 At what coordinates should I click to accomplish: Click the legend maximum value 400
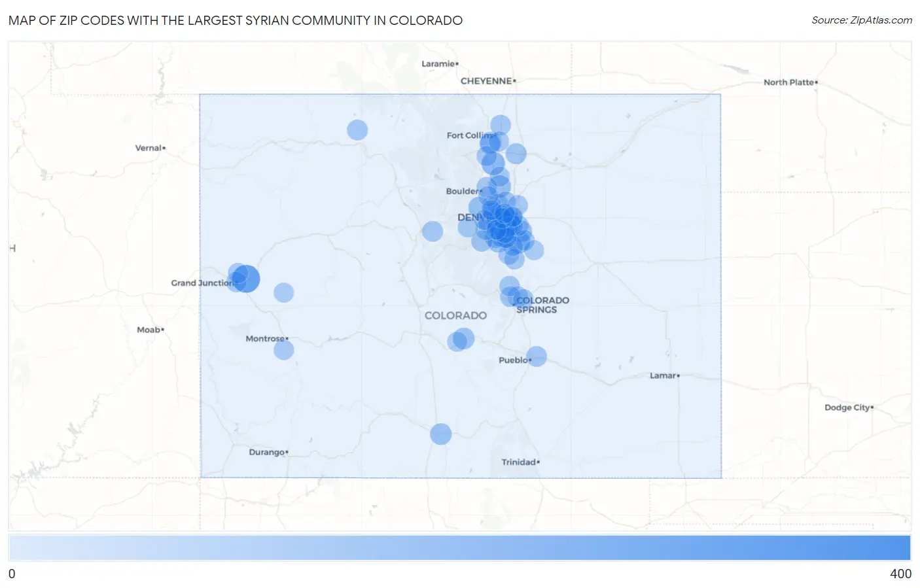pos(900,574)
